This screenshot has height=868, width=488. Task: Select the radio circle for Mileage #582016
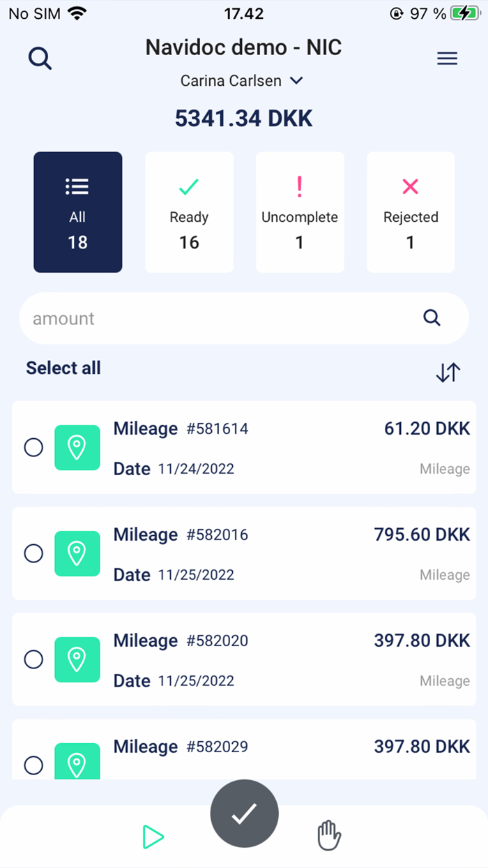pyautogui.click(x=33, y=553)
